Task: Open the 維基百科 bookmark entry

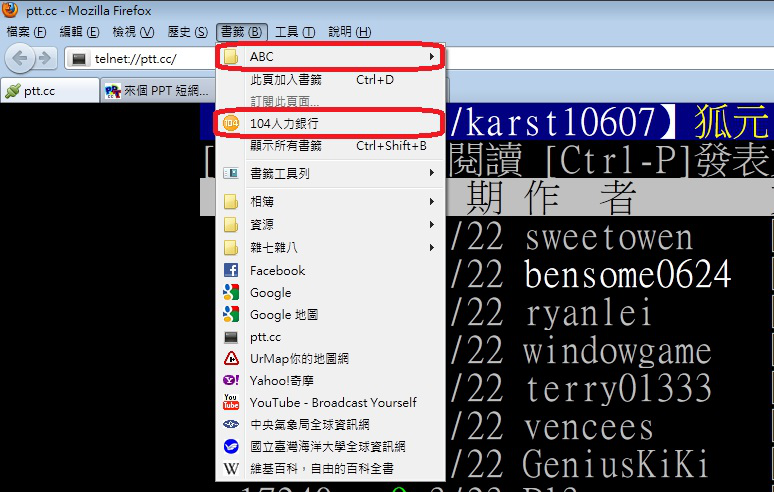Action: pyautogui.click(x=331, y=468)
